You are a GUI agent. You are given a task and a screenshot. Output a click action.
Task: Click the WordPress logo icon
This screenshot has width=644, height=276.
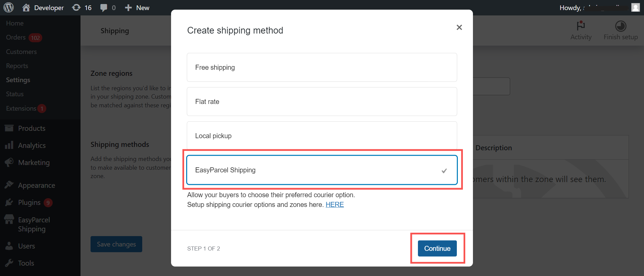(8, 7)
